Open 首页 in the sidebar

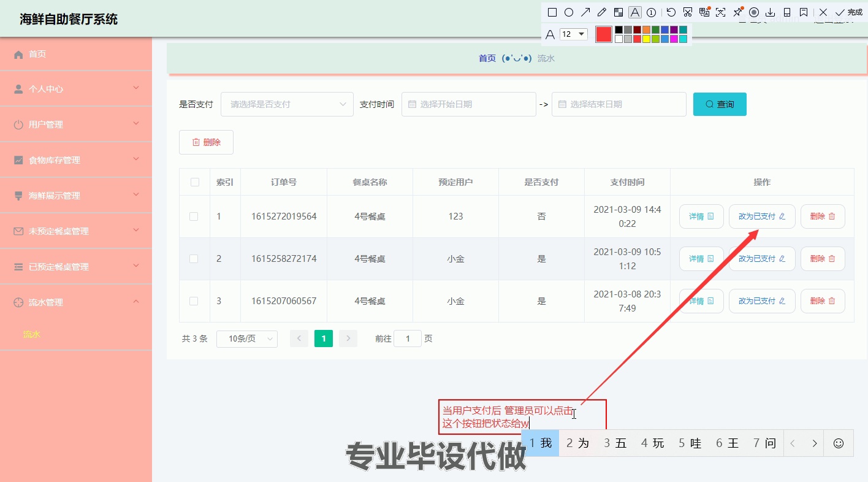click(76, 54)
